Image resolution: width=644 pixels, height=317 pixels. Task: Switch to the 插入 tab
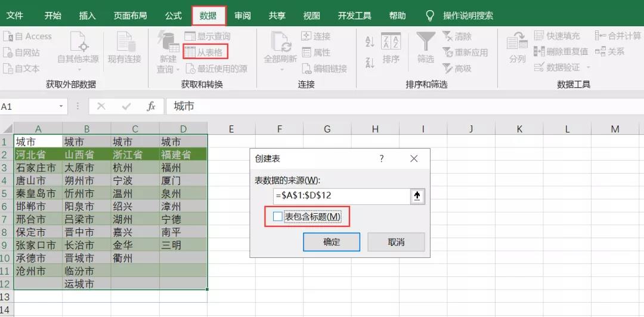[x=88, y=16]
